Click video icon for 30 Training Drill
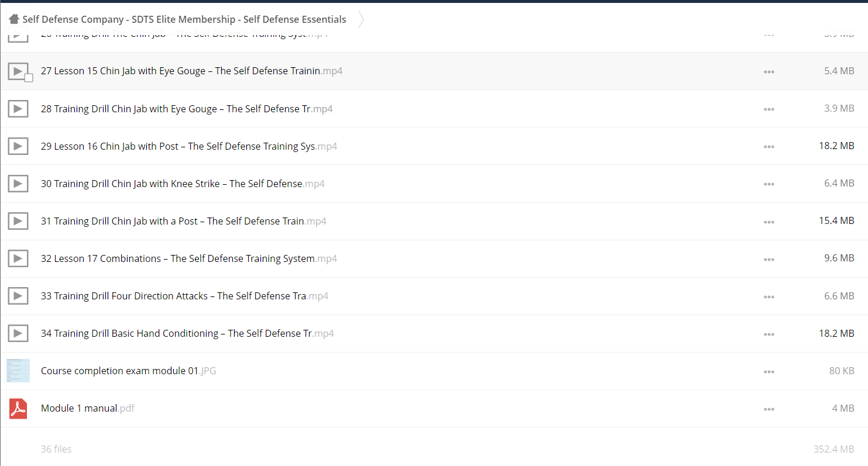The width and height of the screenshot is (868, 466). pos(18,184)
